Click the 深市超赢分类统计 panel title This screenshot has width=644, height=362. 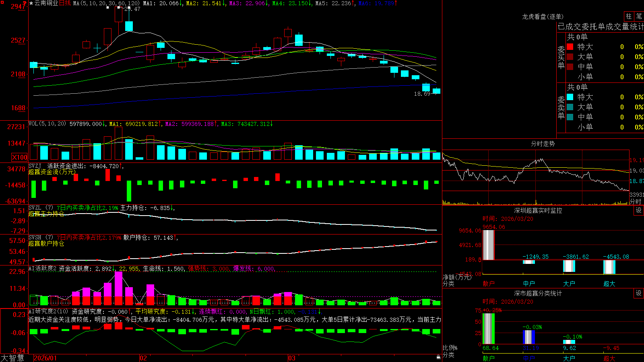538,293
